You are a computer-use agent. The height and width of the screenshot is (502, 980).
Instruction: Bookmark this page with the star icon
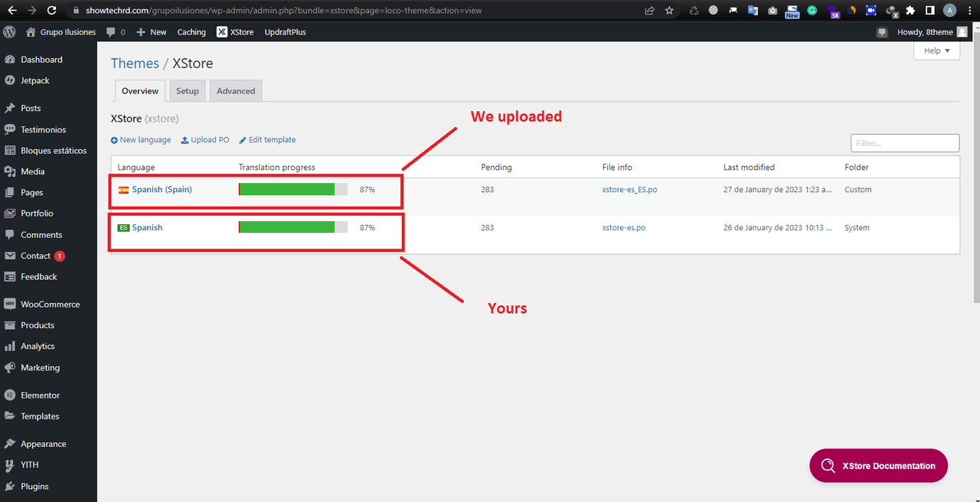click(x=669, y=11)
